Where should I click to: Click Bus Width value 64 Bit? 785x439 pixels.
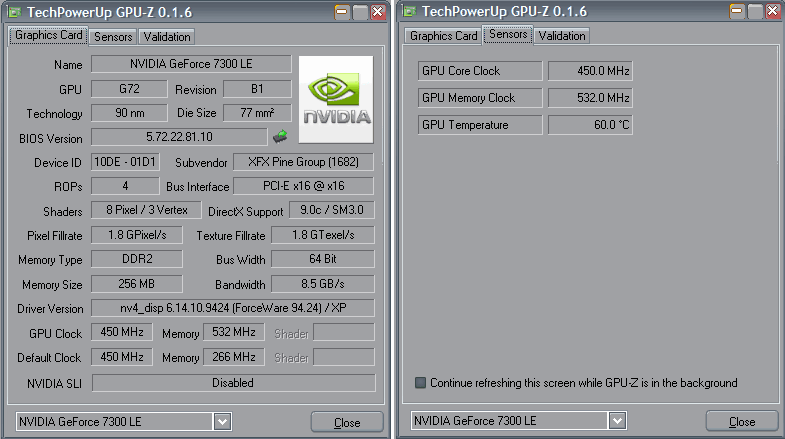coord(323,259)
